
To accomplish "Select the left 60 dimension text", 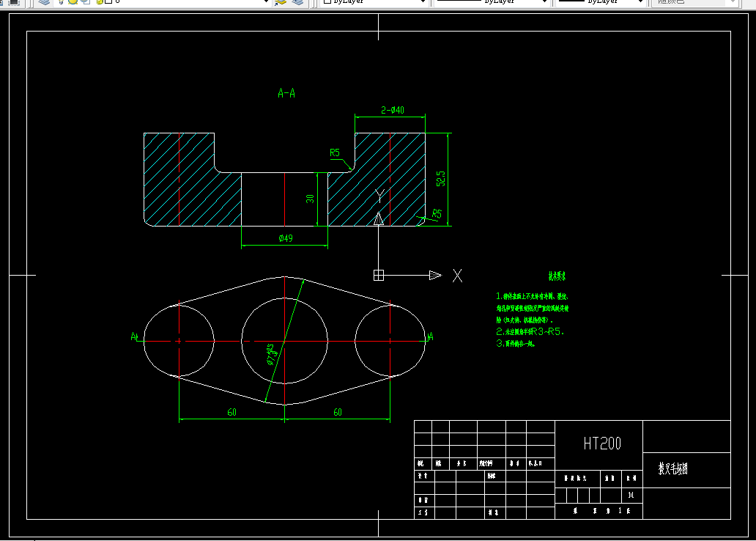I will [x=232, y=412].
